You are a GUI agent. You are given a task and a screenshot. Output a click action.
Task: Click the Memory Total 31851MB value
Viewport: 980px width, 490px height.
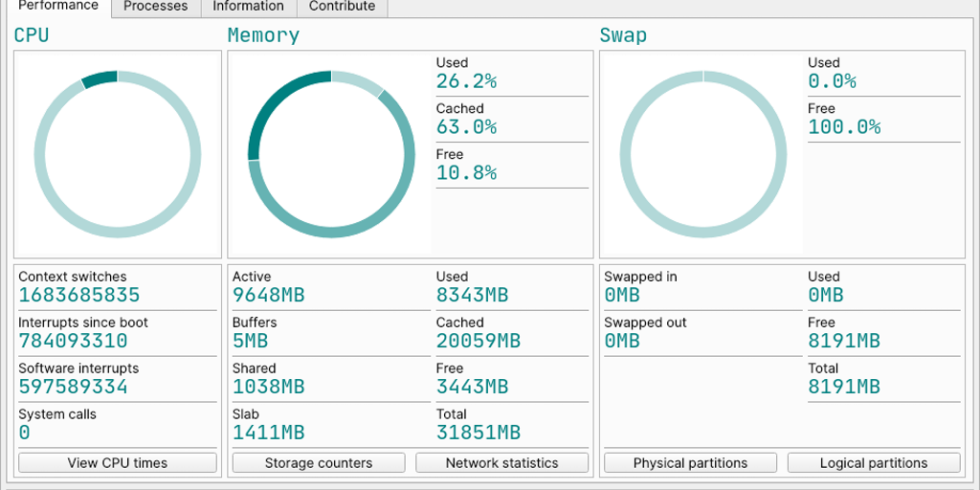point(478,433)
